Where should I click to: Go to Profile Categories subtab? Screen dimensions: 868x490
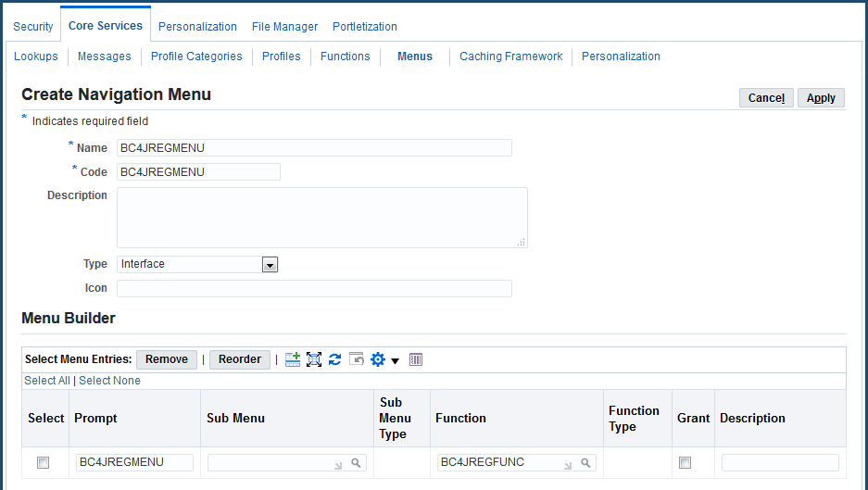coord(196,57)
